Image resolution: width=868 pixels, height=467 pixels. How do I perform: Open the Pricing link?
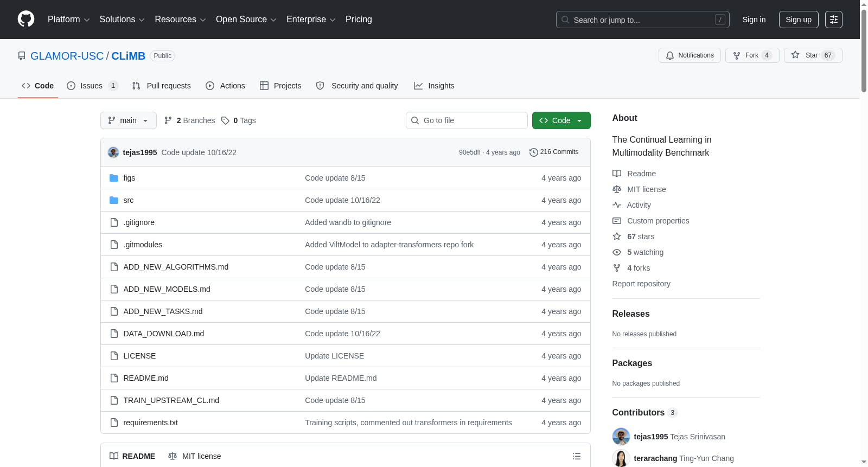(359, 20)
